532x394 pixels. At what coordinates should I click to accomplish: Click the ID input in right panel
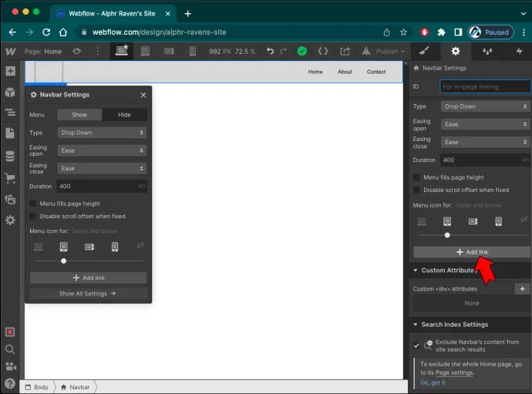[x=485, y=86]
